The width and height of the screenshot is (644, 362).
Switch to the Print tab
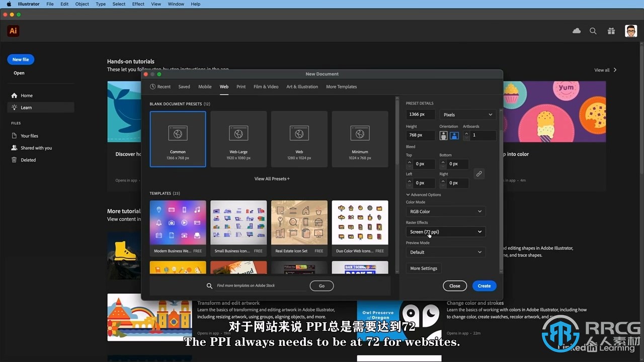coord(241,86)
